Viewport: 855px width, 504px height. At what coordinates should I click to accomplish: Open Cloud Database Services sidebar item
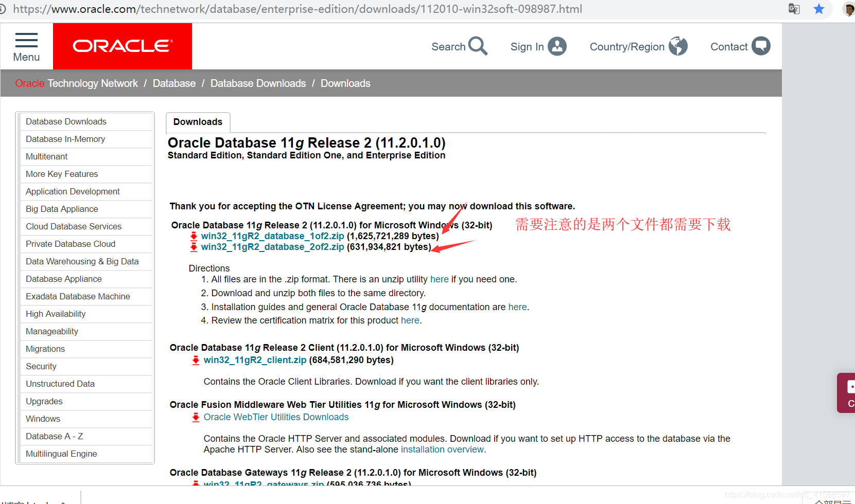coord(86,227)
